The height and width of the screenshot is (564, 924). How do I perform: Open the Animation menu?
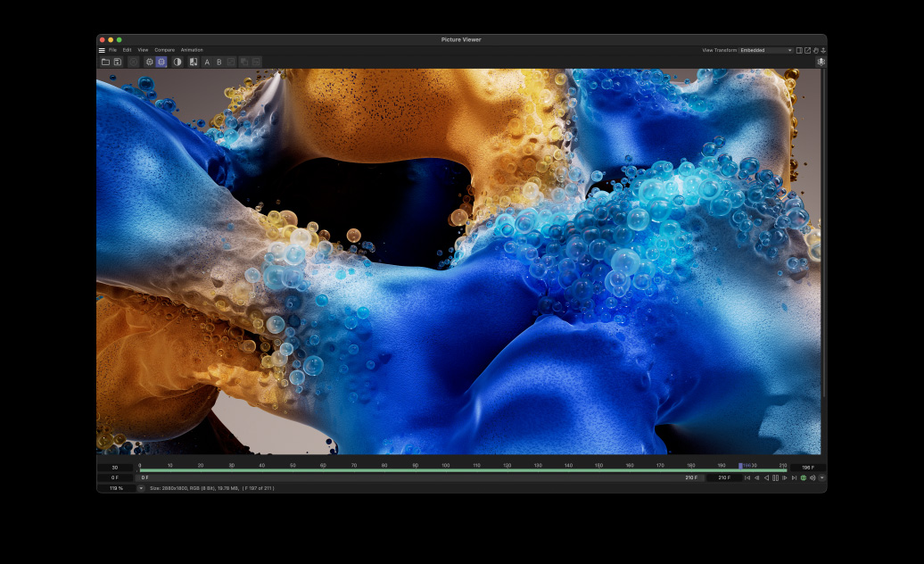191,50
